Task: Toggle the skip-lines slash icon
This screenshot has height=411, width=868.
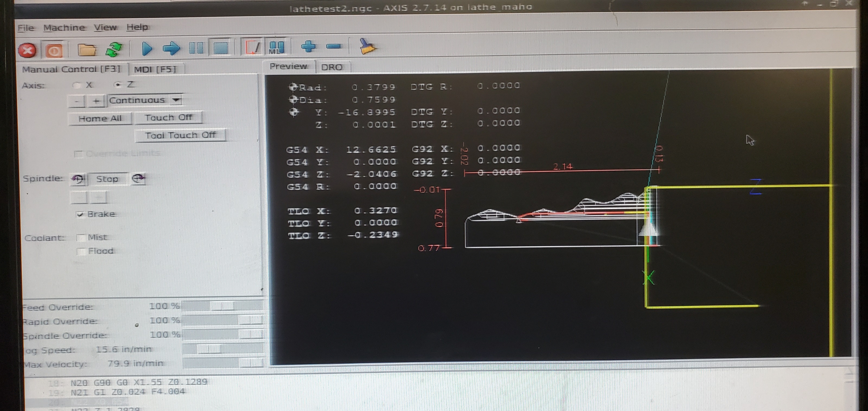Action: (x=253, y=47)
